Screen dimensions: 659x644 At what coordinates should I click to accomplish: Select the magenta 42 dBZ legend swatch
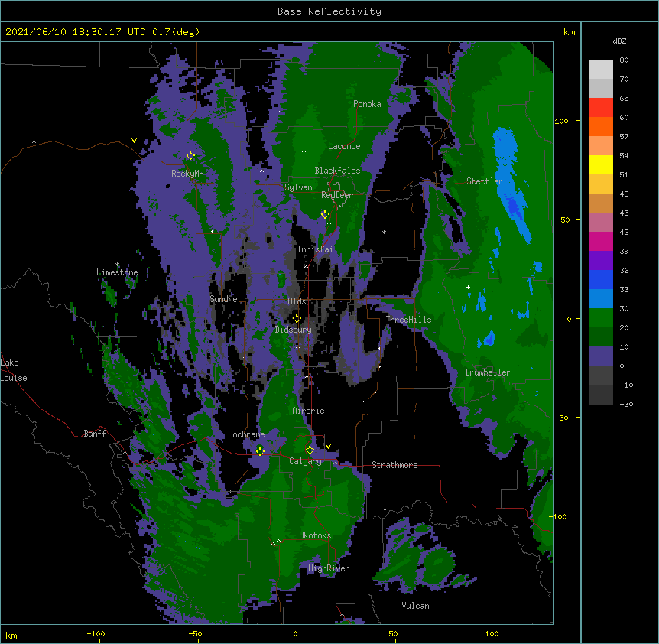[601, 241]
